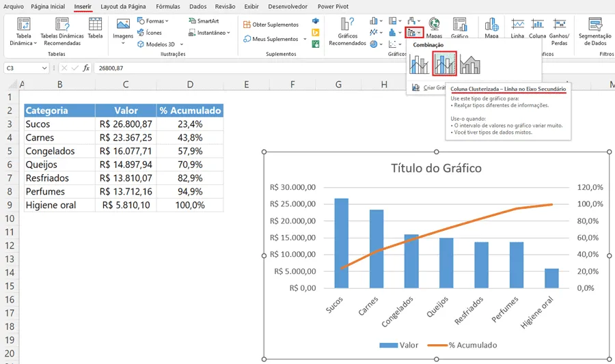615x364 pixels.
Task: Click the Valor legend entry
Action: click(399, 345)
